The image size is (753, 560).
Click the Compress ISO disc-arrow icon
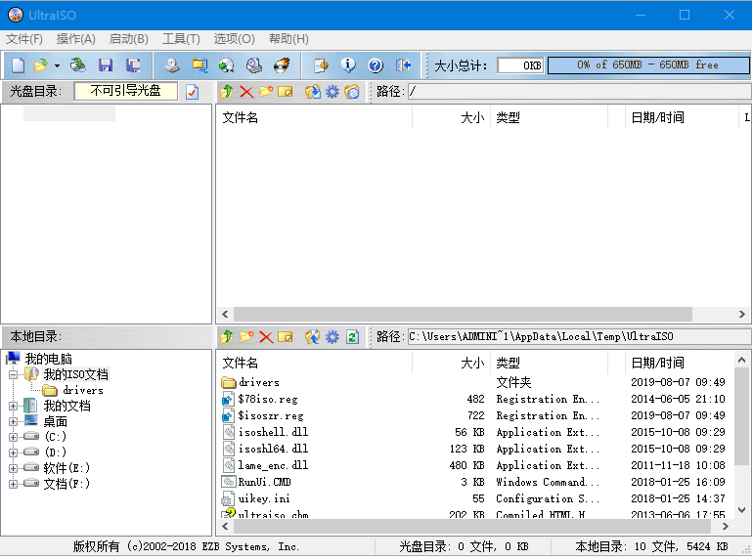(226, 65)
